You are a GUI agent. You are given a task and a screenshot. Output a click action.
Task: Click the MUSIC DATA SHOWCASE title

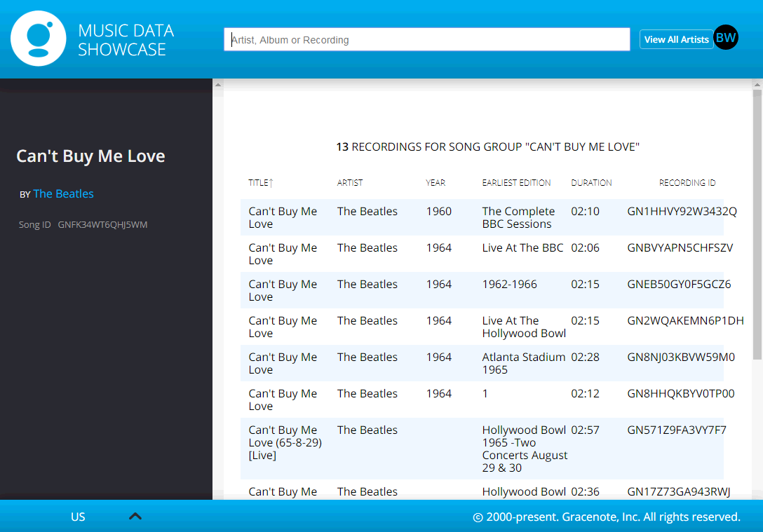pyautogui.click(x=126, y=40)
